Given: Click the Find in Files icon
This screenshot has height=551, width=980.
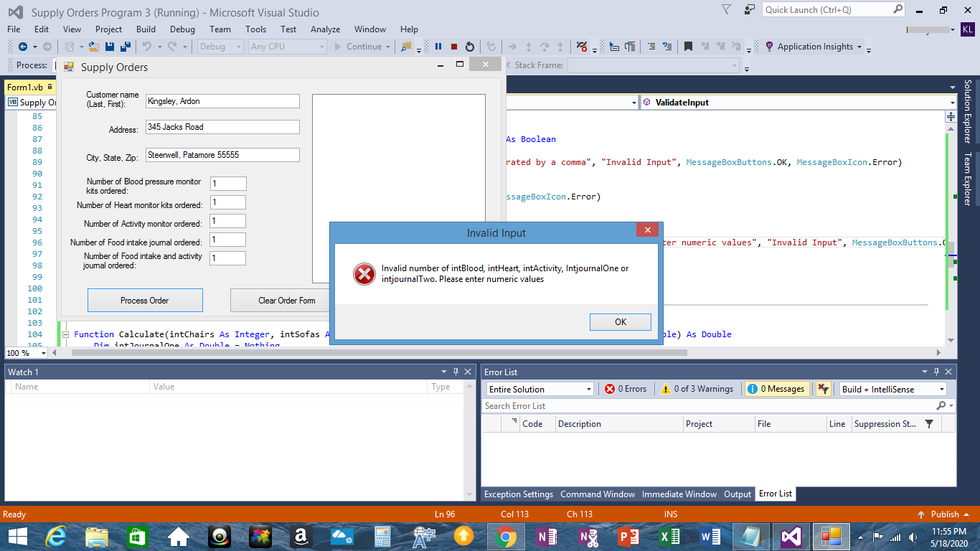Looking at the screenshot, I should point(407,47).
